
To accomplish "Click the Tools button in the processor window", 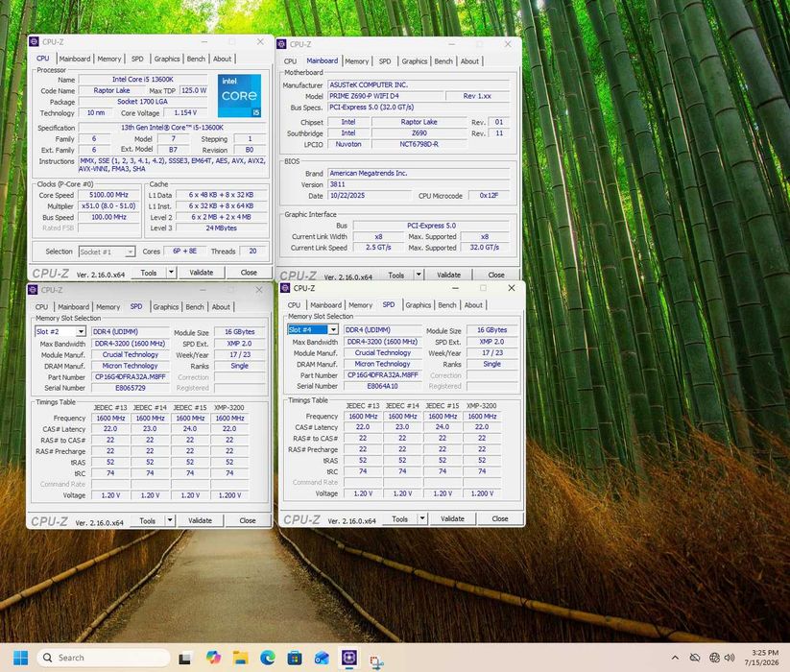I will (x=148, y=273).
